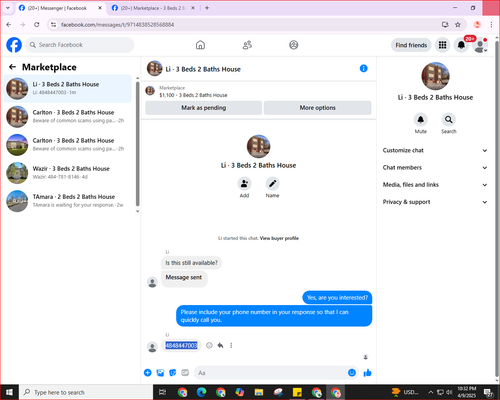
Task: Mute this conversation with bell icon
Action: coord(421,119)
